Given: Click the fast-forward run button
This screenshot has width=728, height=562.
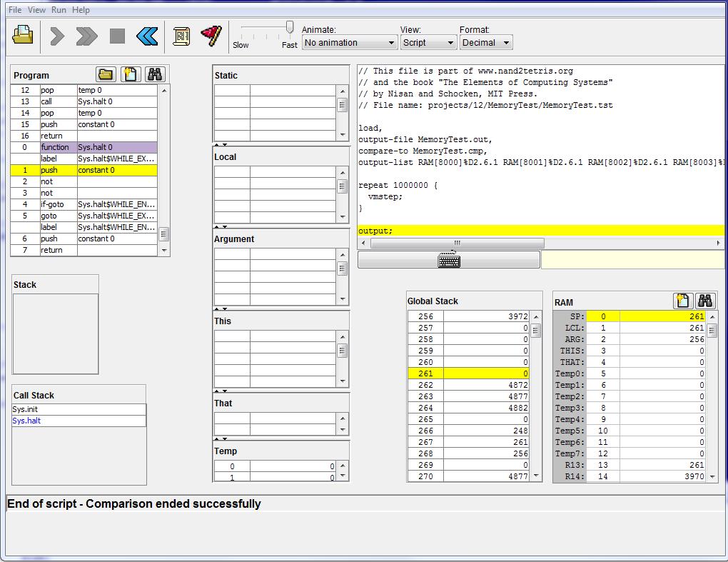Looking at the screenshot, I should (86, 36).
